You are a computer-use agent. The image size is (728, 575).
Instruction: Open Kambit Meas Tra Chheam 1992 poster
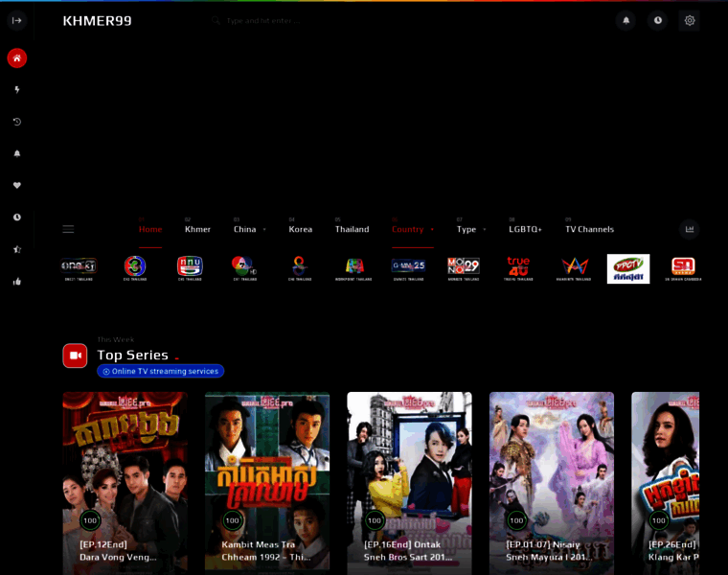point(266,479)
